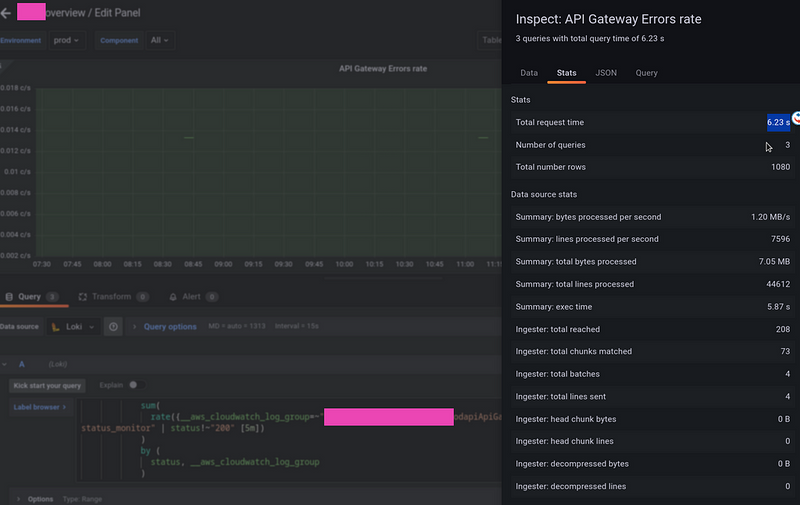Switch to the Data tab in inspector
The width and height of the screenshot is (800, 505).
click(x=529, y=73)
